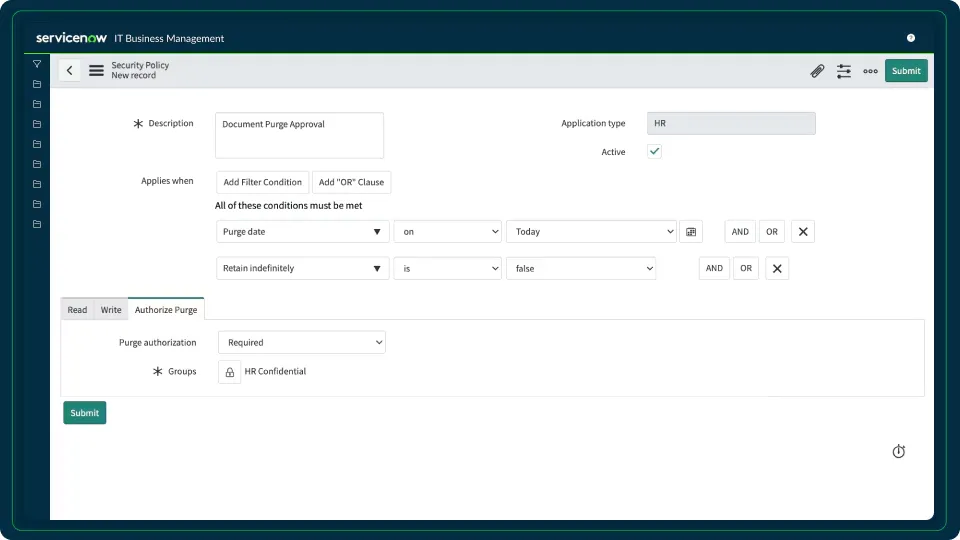960x540 pixels.
Task: Open the calendar date picker icon
Action: click(x=691, y=232)
